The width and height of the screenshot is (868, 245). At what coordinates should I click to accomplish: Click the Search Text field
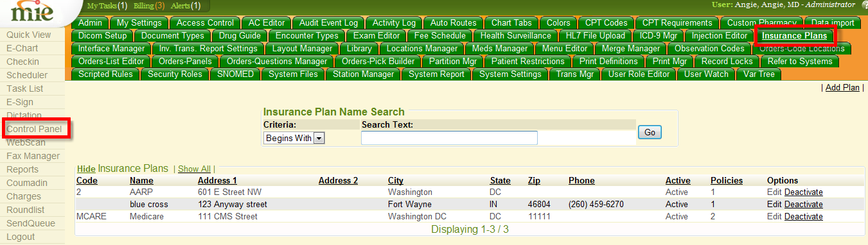click(449, 138)
